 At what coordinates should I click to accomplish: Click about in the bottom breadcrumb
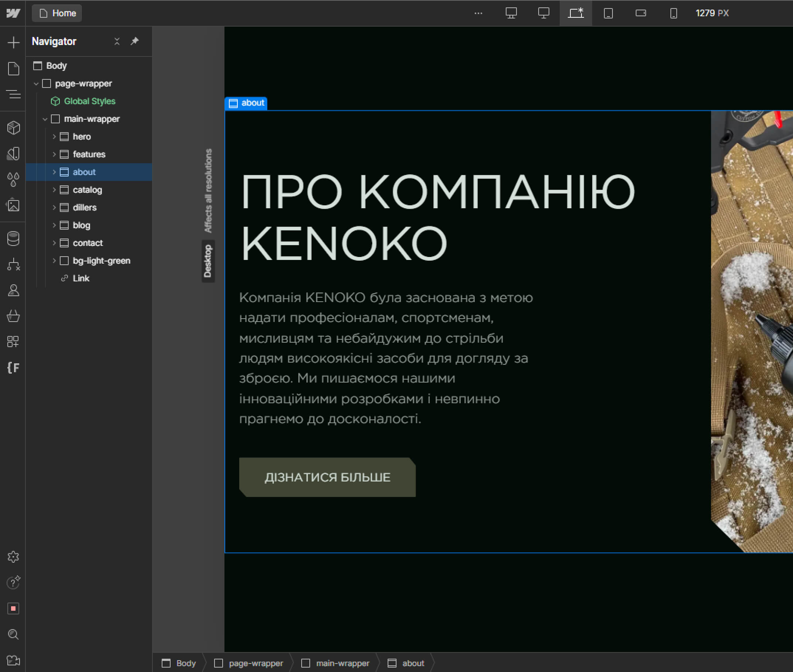[406, 663]
